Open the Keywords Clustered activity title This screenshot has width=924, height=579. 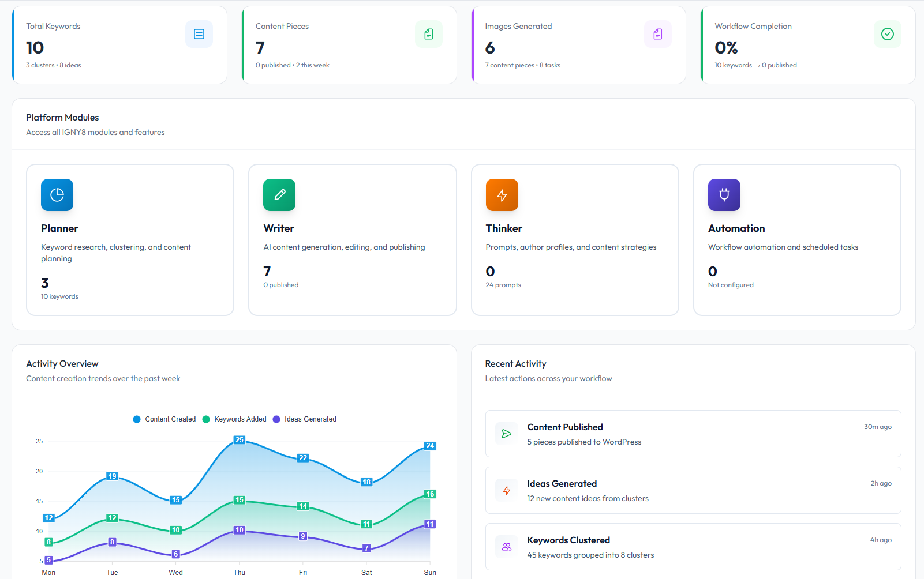tap(568, 540)
